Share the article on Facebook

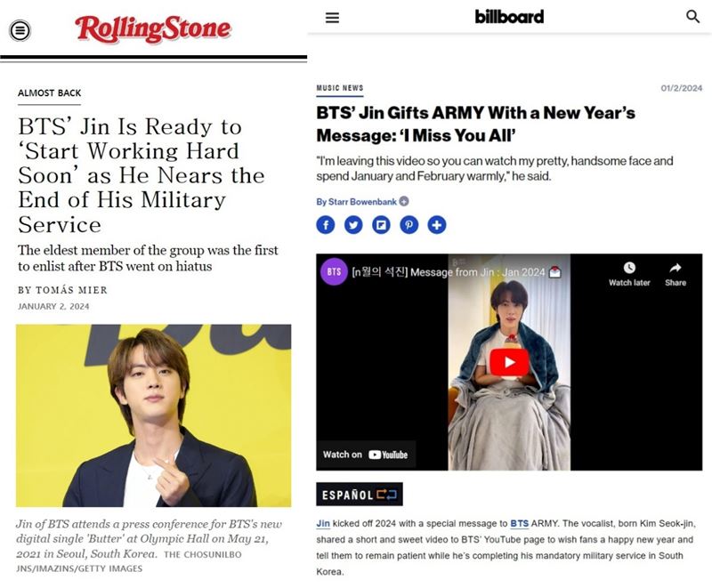pos(326,224)
